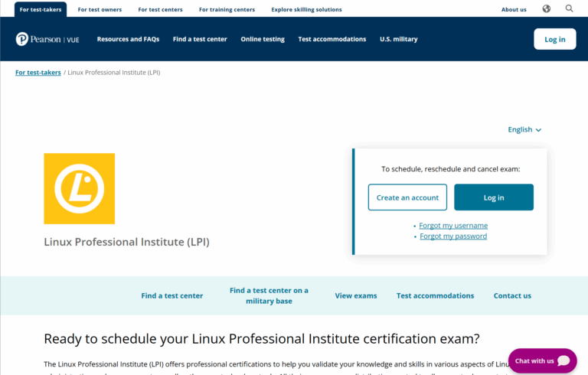The height and width of the screenshot is (375, 588).
Task: Open the Chat with us bubble
Action: [542, 360]
